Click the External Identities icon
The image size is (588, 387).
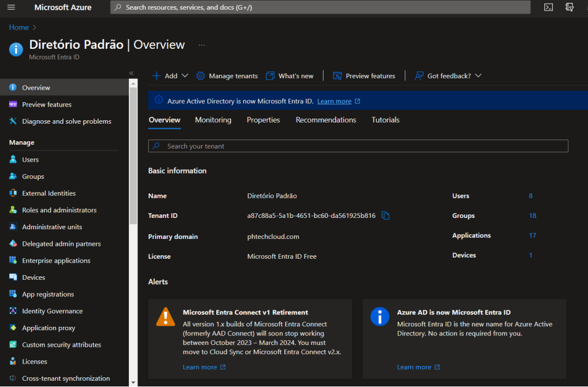click(12, 193)
